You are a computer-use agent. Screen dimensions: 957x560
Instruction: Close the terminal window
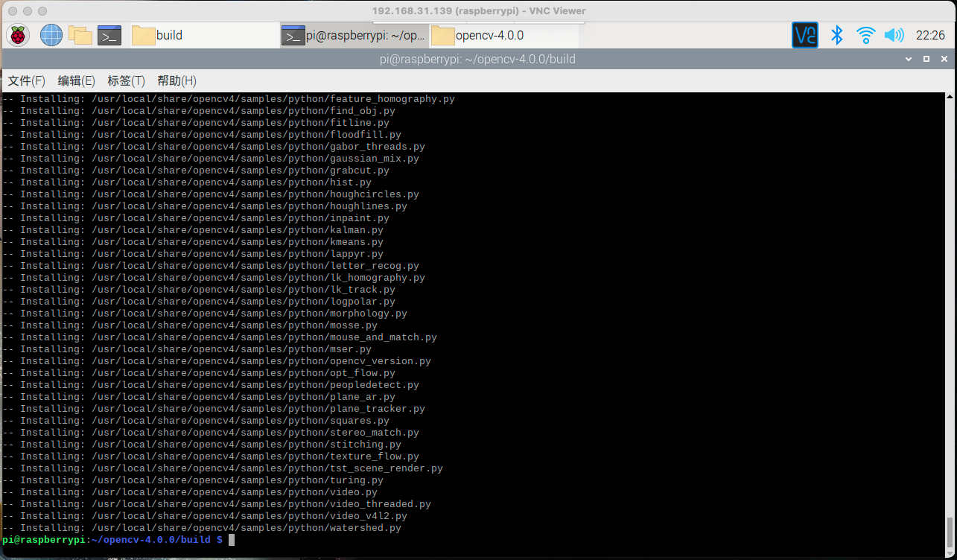coord(944,59)
